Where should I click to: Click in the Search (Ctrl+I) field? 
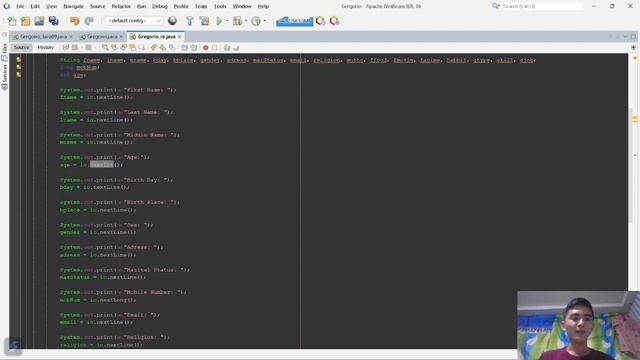coord(542,6)
